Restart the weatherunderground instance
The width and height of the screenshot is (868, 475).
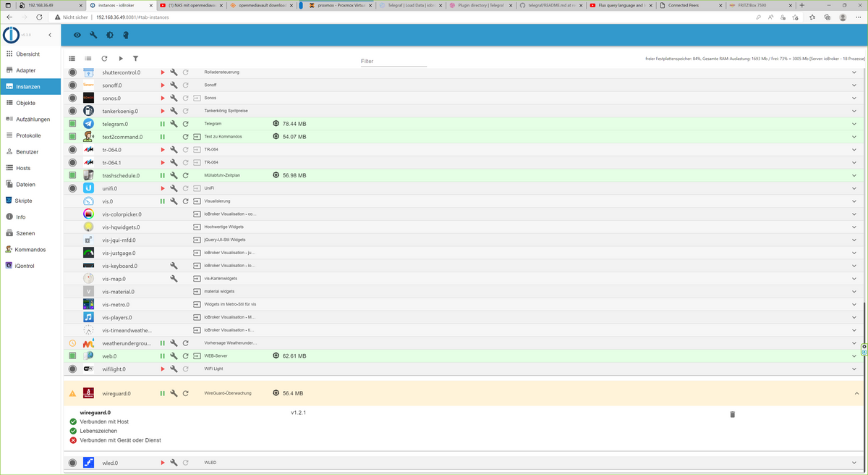coord(186,343)
